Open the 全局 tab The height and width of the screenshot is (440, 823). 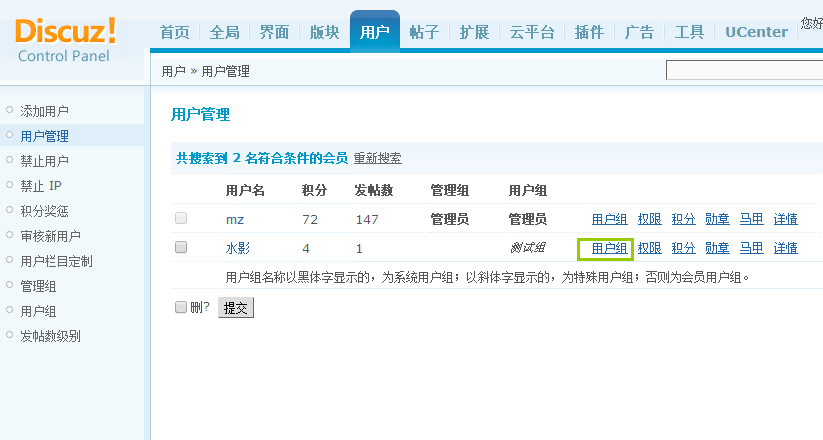[225, 32]
